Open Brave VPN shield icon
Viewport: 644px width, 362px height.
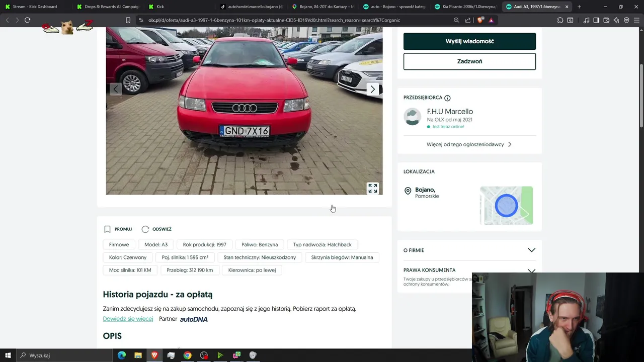626,20
